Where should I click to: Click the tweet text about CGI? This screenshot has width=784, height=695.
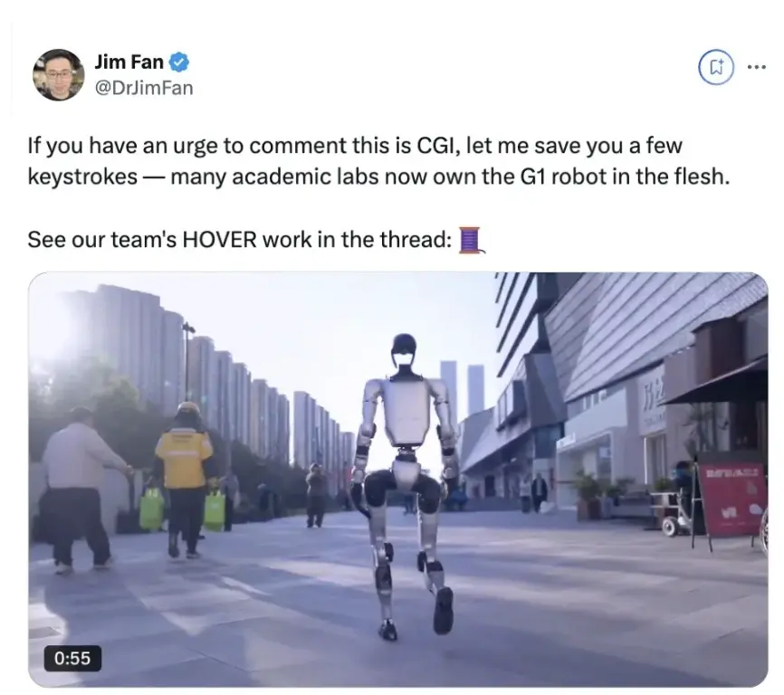point(378,161)
